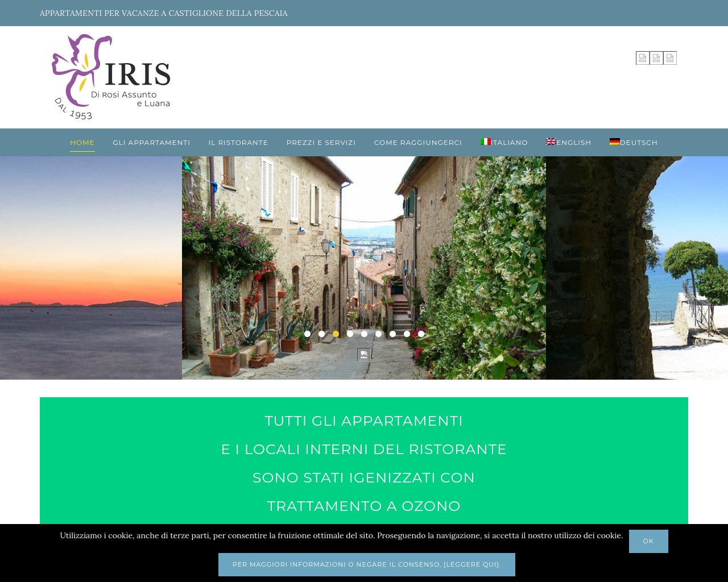Click 'E i locali interni del ristorante' line

tap(364, 450)
